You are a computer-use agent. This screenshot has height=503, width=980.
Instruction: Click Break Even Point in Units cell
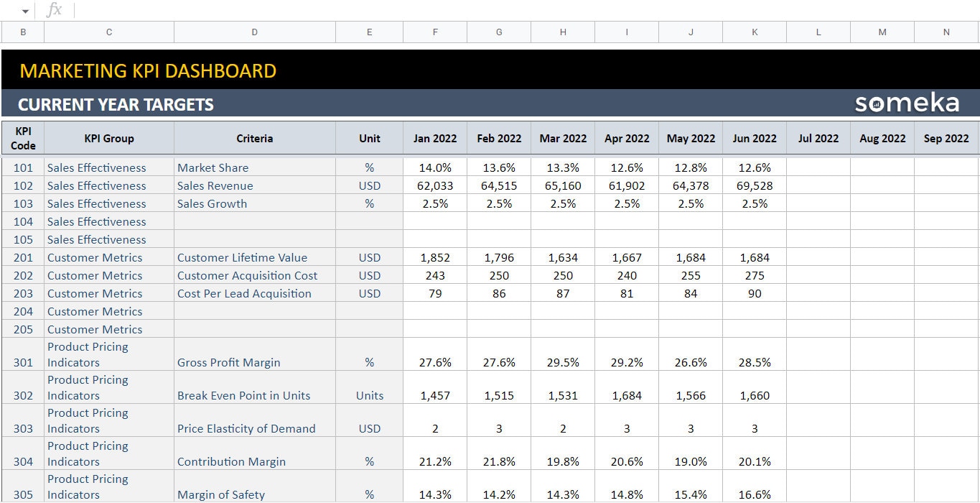(255, 387)
